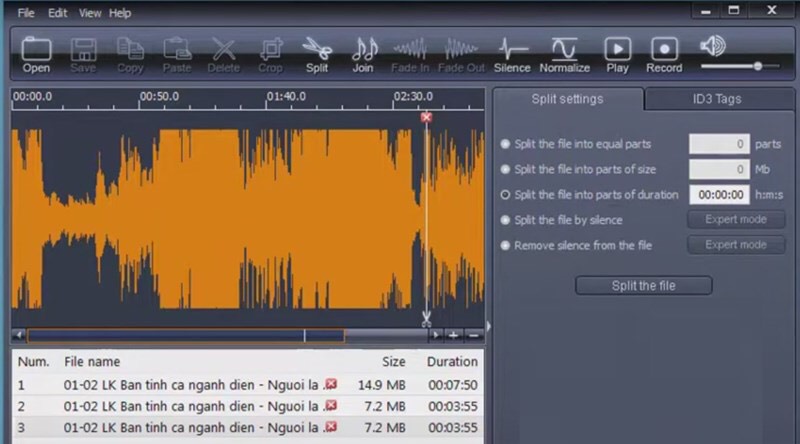The image size is (800, 444).
Task: Minimize the application window
Action: [706, 11]
